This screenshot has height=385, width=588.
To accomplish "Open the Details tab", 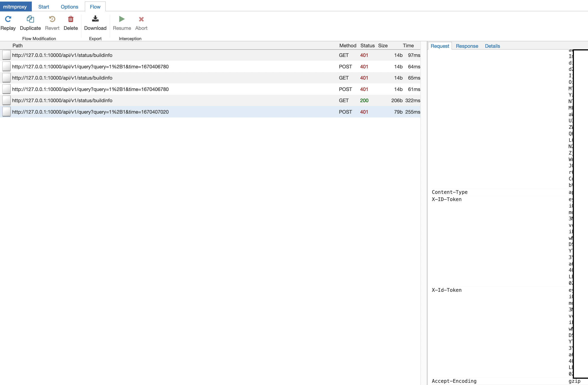I will click(x=492, y=46).
